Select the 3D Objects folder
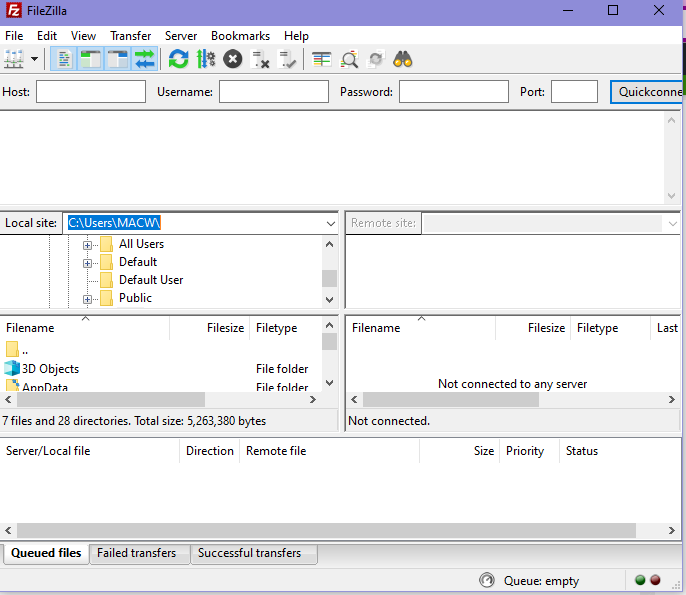Image resolution: width=686 pixels, height=595 pixels. (x=162, y=369)
